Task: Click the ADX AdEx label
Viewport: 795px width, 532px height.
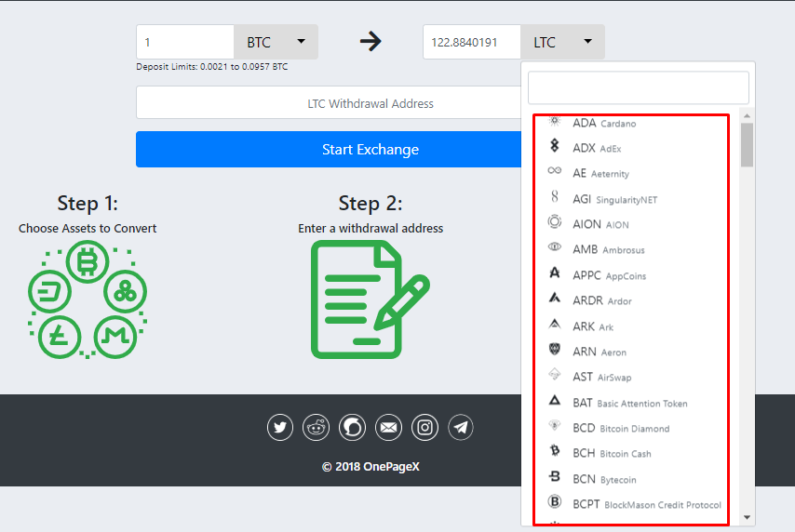Action: tap(597, 148)
